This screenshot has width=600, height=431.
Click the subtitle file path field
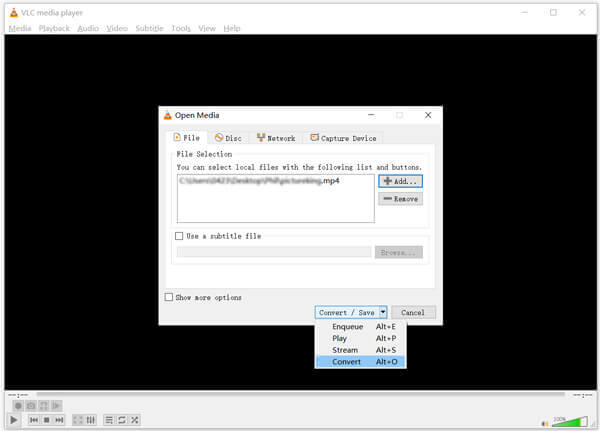point(274,252)
